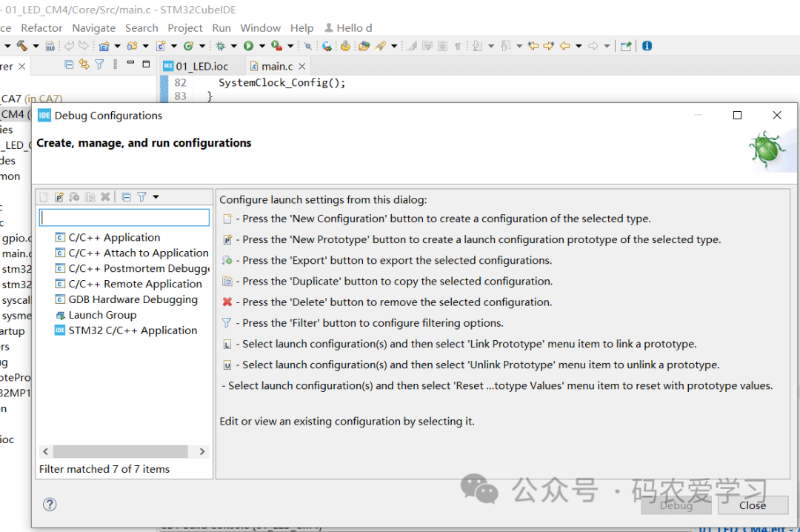The width and height of the screenshot is (800, 532).
Task: Open the build configuration dropdown next to hammer
Action: pos(36,46)
